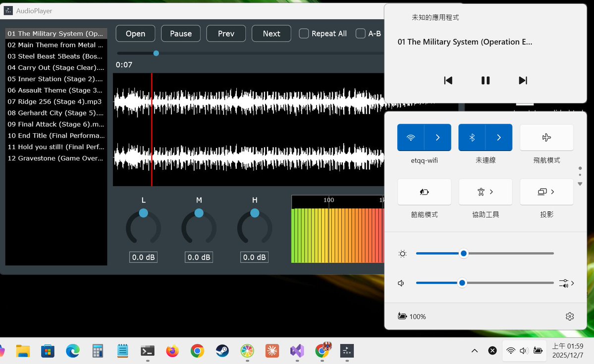
Task: Click the taskbar clock showing 01:59
Action: click(567, 351)
